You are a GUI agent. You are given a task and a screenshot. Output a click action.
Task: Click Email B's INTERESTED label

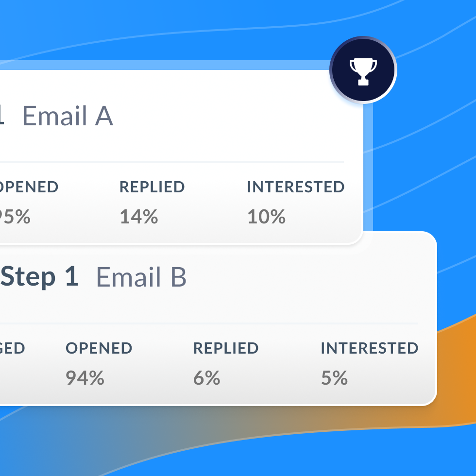click(370, 348)
